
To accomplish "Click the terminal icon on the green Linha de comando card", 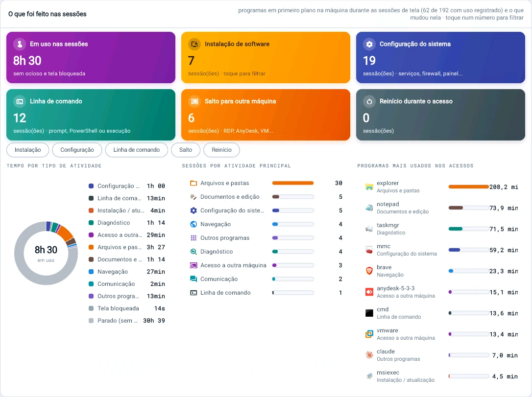I will tap(20, 101).
